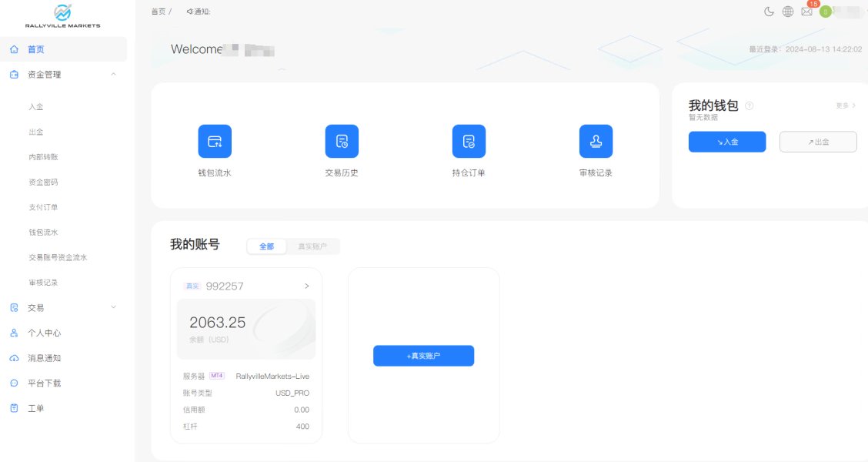Click the 交易 sidebar icon
This screenshot has width=868, height=462.
(x=15, y=307)
